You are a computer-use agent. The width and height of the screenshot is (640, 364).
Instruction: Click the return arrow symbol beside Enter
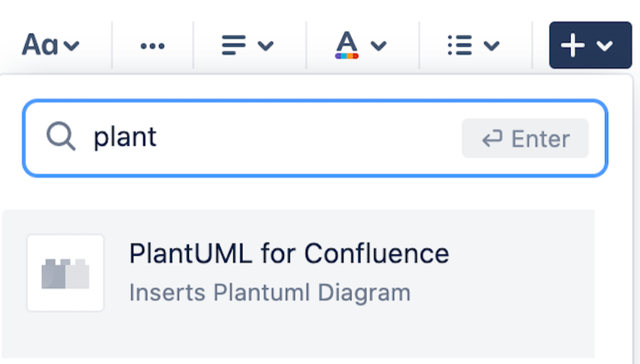click(492, 138)
